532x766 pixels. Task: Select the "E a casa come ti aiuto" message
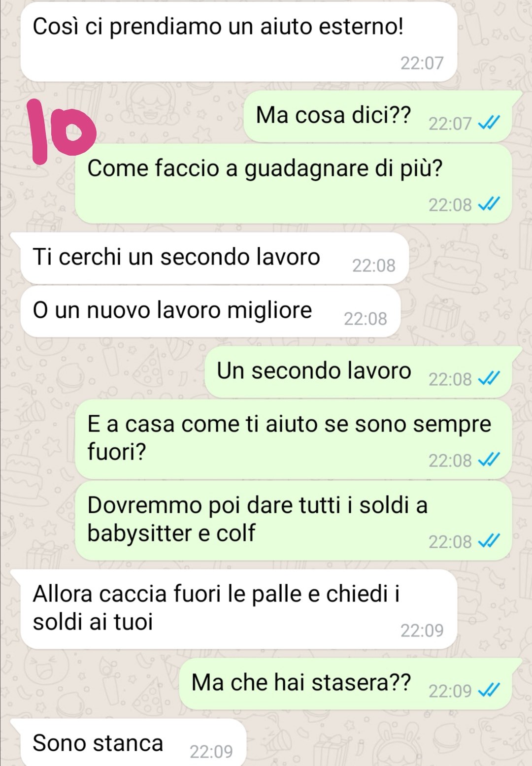(x=294, y=439)
